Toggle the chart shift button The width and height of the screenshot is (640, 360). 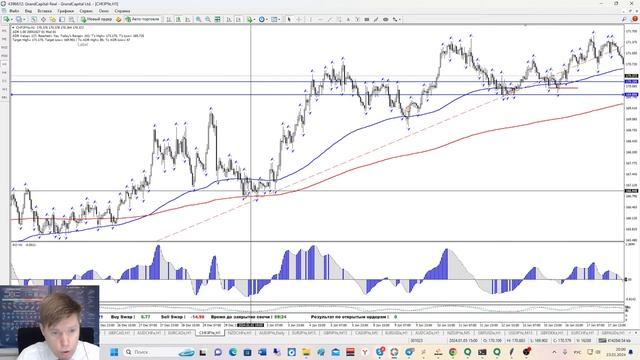click(x=238, y=19)
